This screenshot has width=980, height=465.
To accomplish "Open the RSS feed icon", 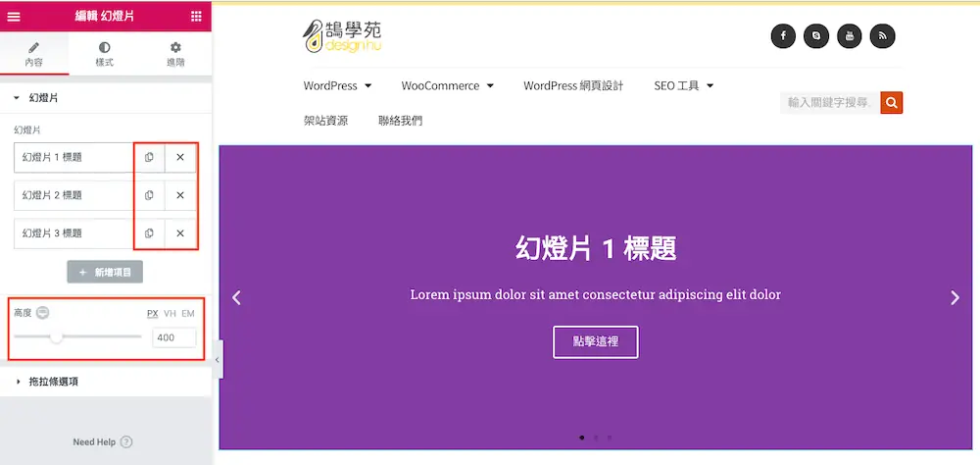I will pyautogui.click(x=883, y=36).
